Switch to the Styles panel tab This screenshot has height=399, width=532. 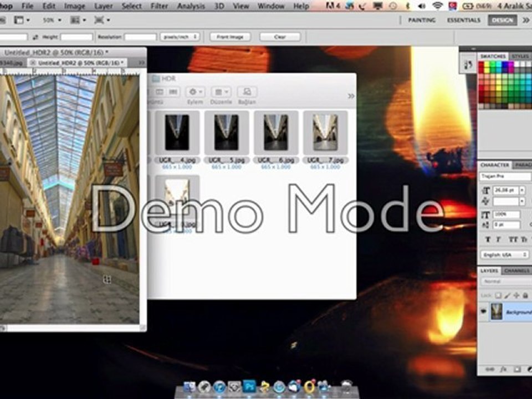(x=520, y=56)
